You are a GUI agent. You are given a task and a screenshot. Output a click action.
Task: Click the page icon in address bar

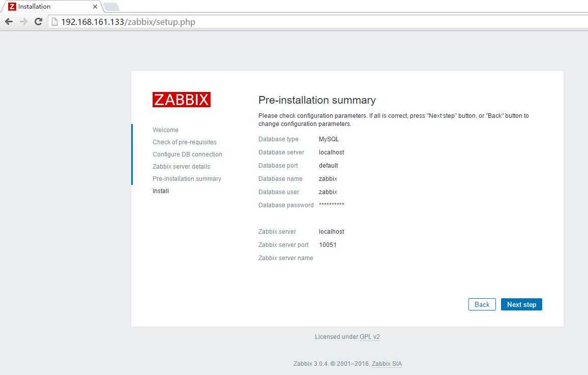pyautogui.click(x=55, y=22)
